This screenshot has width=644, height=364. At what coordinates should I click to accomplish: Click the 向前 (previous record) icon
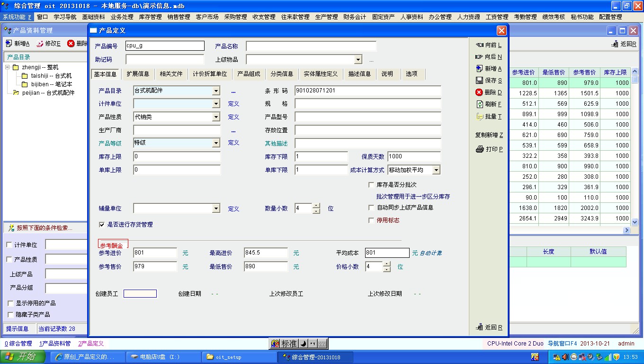[479, 45]
